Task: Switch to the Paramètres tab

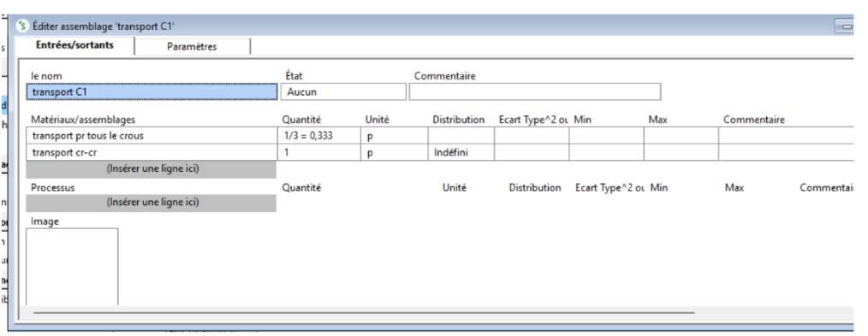Action: pos(192,47)
